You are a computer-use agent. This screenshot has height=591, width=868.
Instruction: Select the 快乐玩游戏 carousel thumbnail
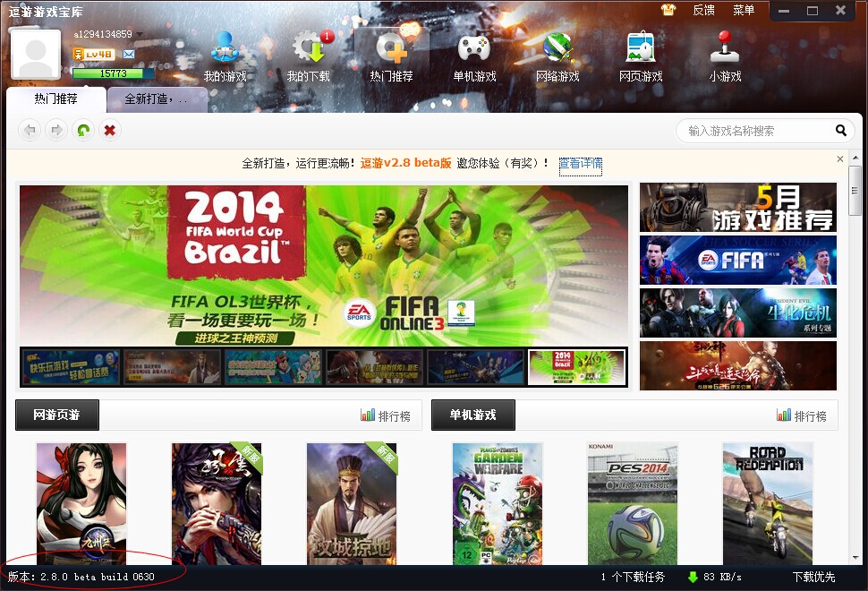pyautogui.click(x=71, y=366)
